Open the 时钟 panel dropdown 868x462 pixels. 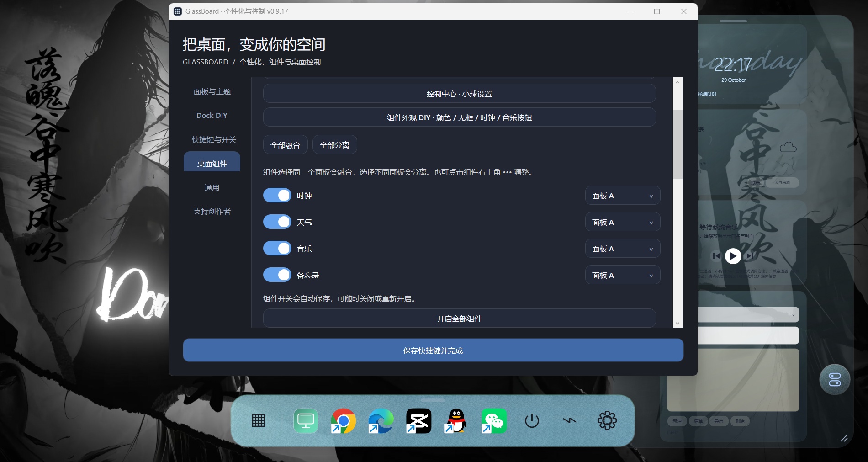click(x=623, y=196)
